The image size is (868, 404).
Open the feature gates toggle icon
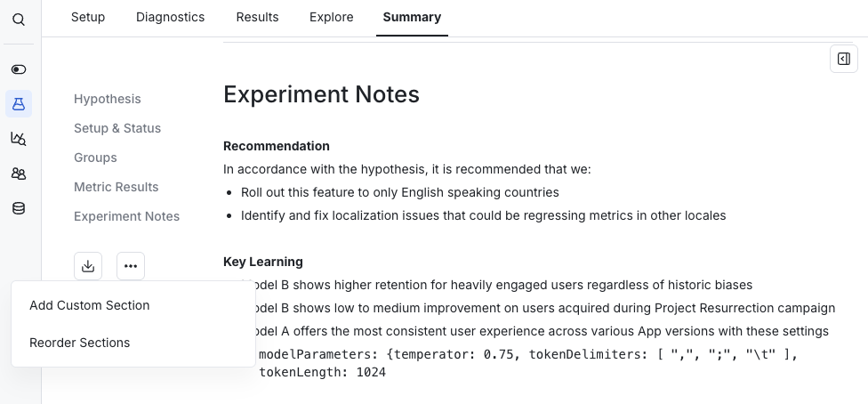tap(19, 69)
